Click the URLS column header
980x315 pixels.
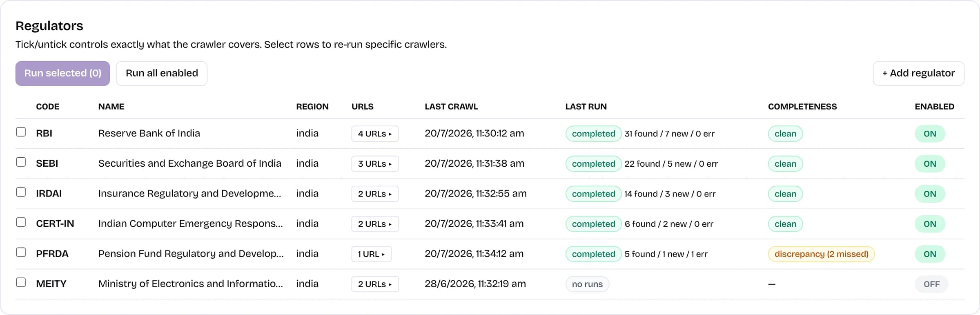tap(362, 107)
